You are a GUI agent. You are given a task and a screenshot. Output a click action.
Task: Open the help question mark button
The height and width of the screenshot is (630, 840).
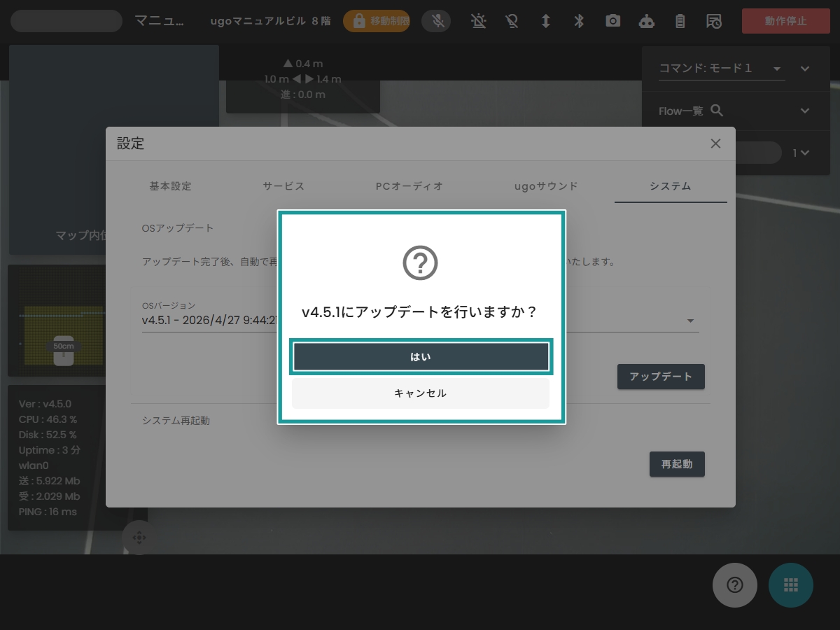[x=735, y=585]
